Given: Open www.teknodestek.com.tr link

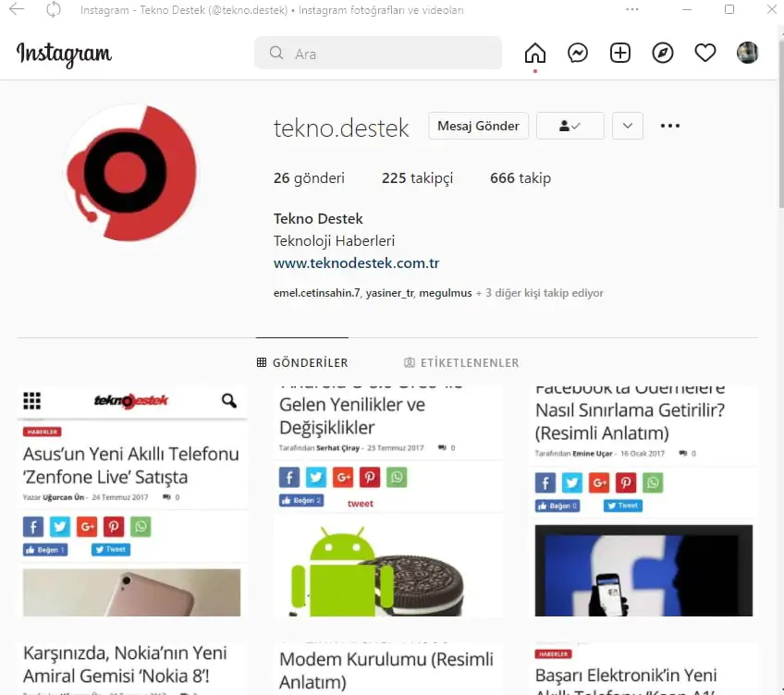Looking at the screenshot, I should (357, 263).
